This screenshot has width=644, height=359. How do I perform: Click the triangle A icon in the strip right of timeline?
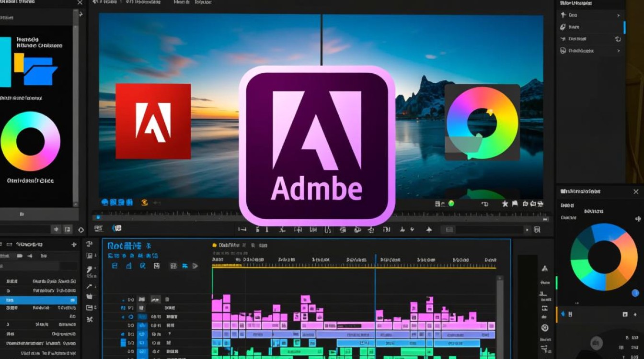[544, 269]
